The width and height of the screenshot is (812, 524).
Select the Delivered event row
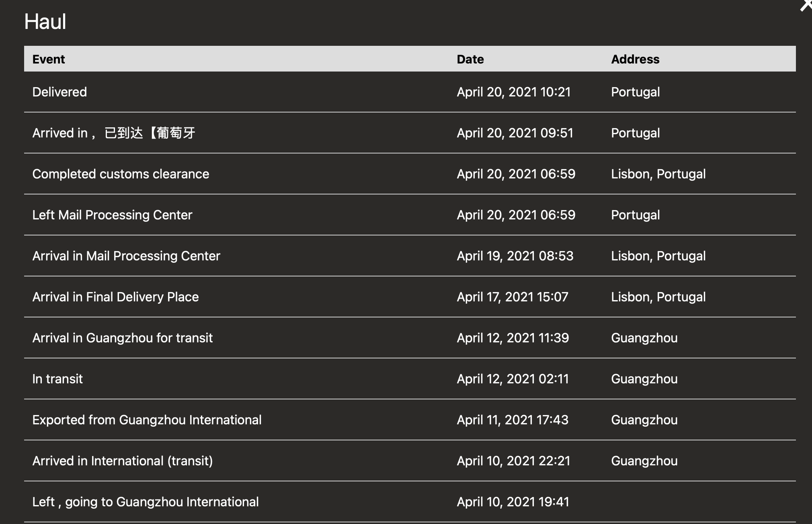59,92
